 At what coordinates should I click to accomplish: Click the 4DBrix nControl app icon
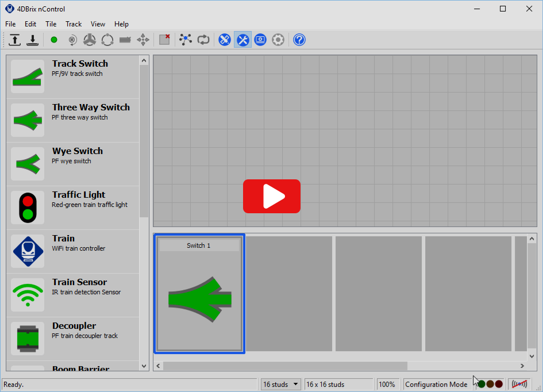pos(9,9)
